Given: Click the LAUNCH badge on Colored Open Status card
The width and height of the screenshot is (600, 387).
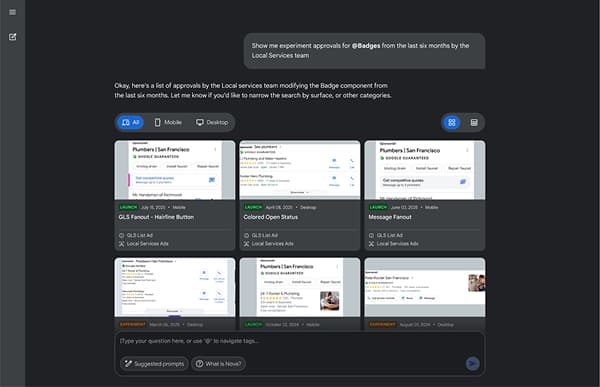Looking at the screenshot, I should [253, 207].
